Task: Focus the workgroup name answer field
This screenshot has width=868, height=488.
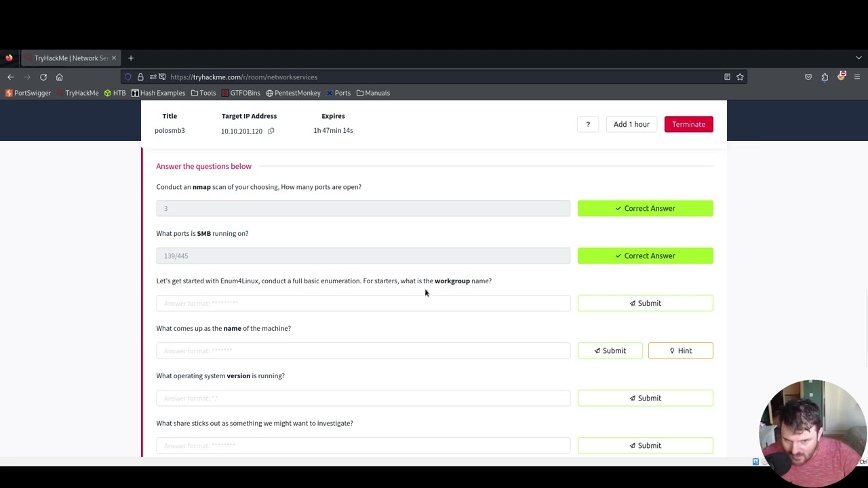Action: coord(363,303)
